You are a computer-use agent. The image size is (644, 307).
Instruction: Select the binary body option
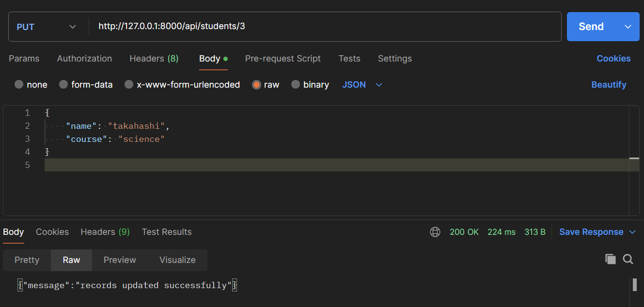point(310,84)
